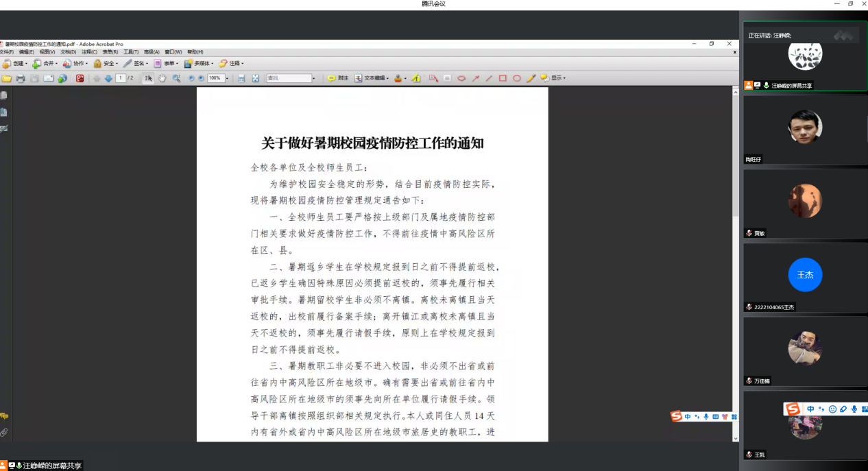This screenshot has height=471, width=868.
Task: Activate the text Select tool
Action: (147, 78)
